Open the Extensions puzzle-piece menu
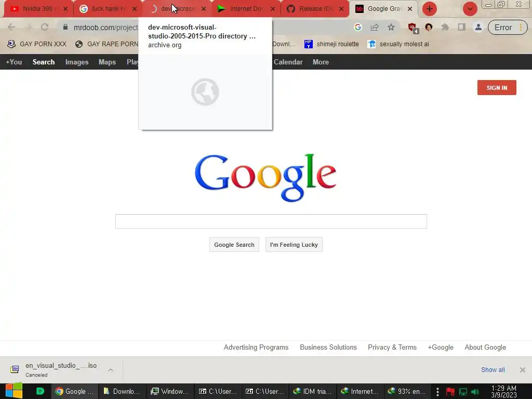This screenshot has height=399, width=532. pyautogui.click(x=445, y=27)
